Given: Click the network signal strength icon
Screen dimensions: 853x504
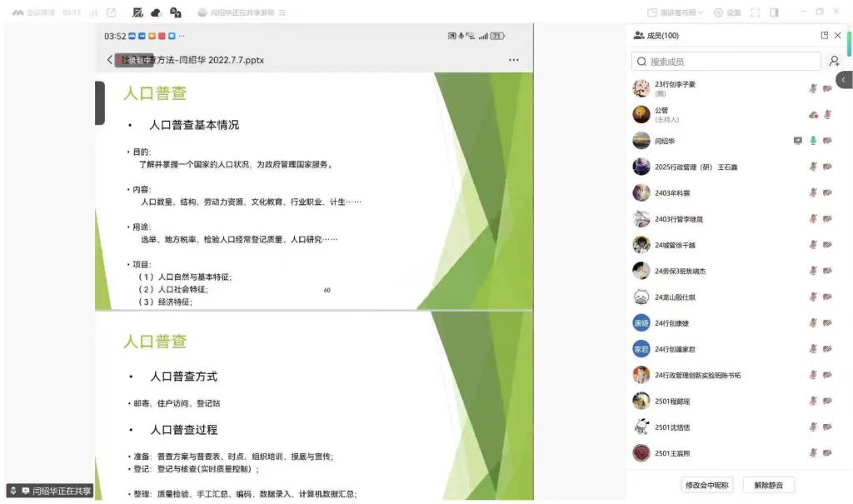Looking at the screenshot, I should tap(92, 12).
